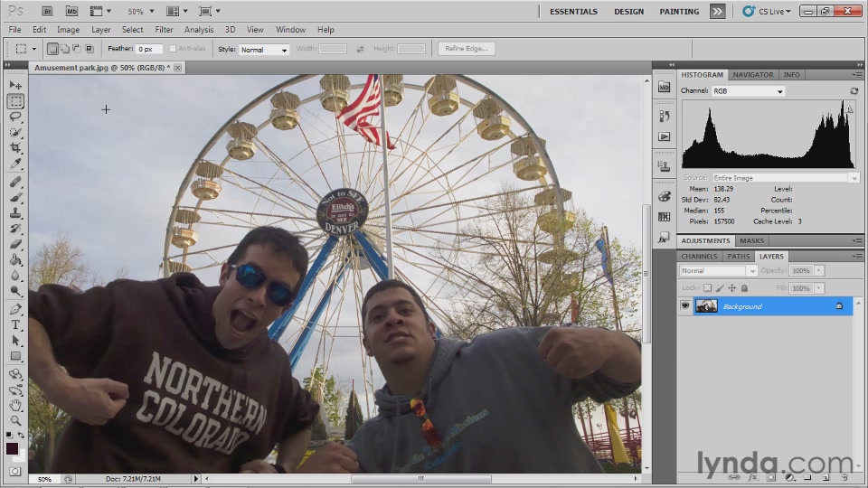The image size is (868, 488).
Task: Select the Move tool
Action: click(15, 85)
